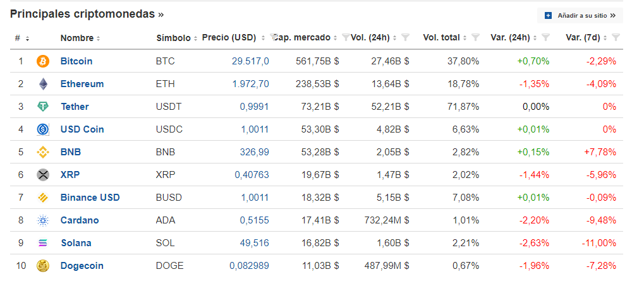Click the Ethereum diamond logo icon

43,84
